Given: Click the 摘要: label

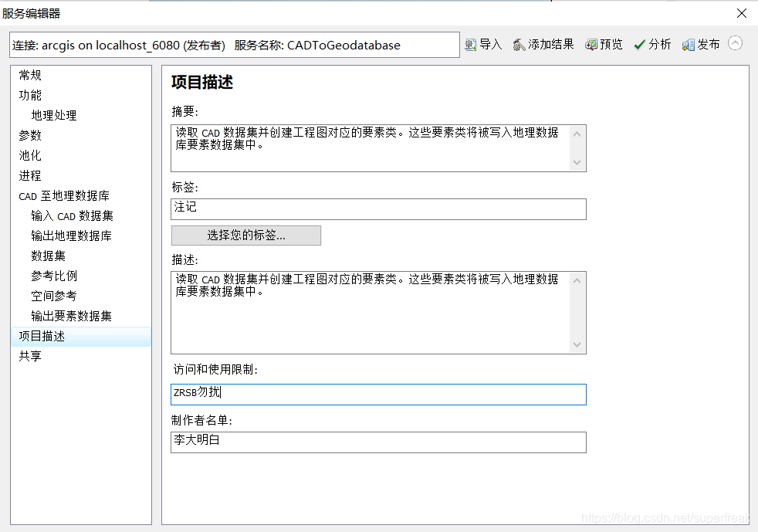Looking at the screenshot, I should pos(184,112).
